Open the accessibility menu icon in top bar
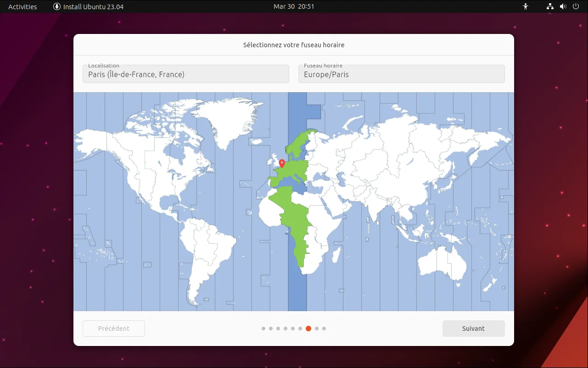 (526, 6)
